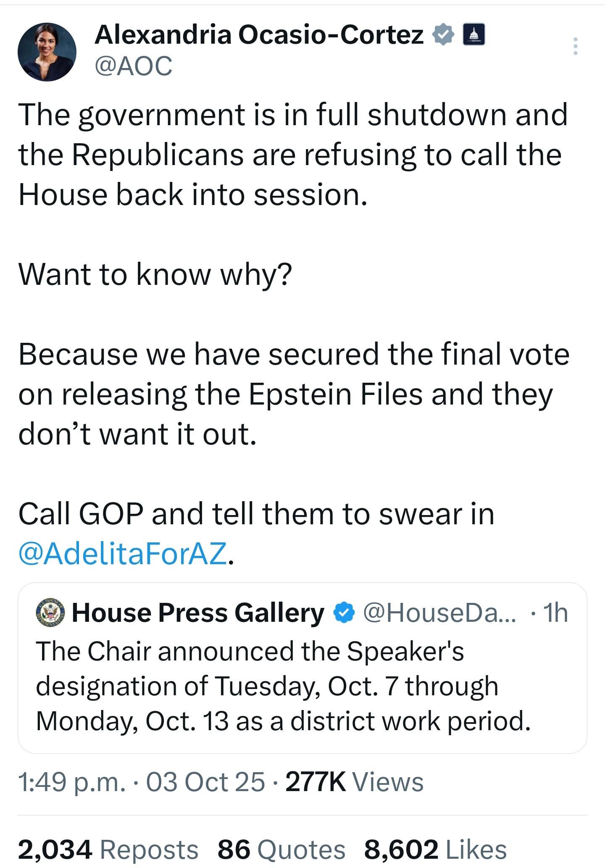
Task: View the 277K Views analytics
Action: tap(354, 782)
